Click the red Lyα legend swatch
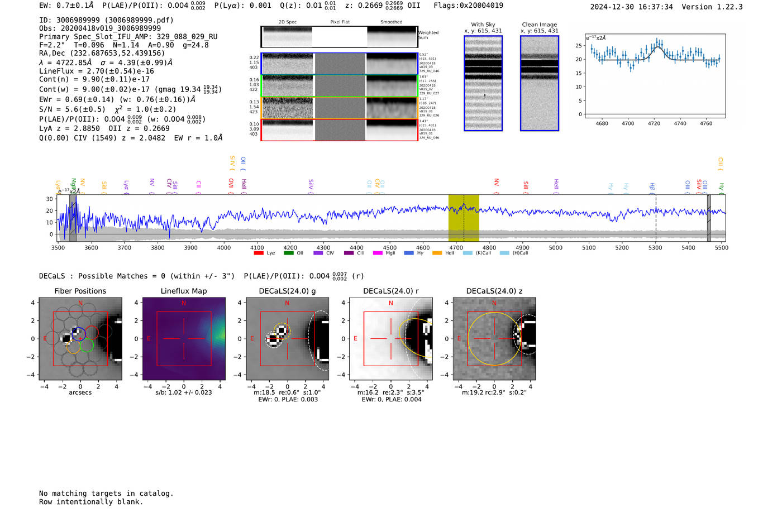The image size is (782, 532). [259, 253]
